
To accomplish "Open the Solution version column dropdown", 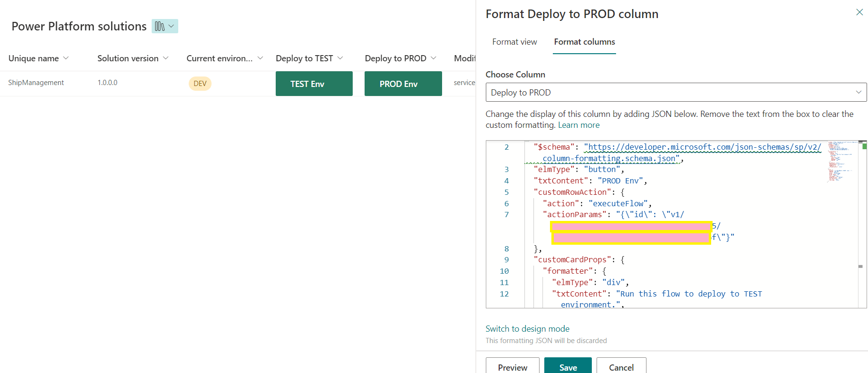I will tap(165, 58).
